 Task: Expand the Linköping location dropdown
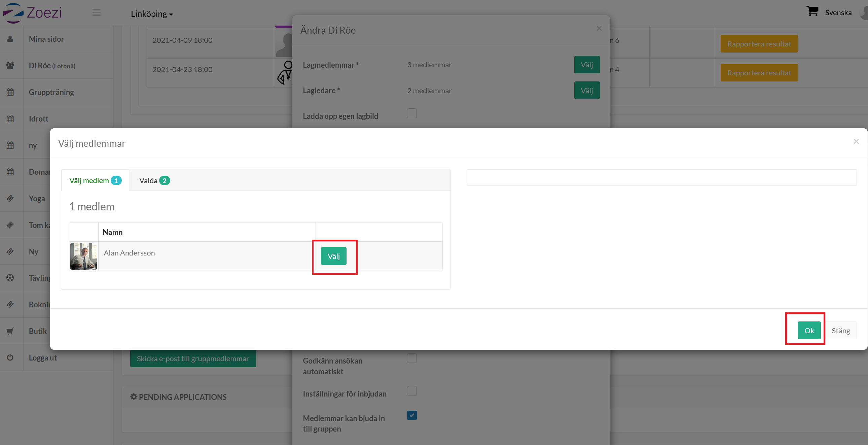[152, 14]
